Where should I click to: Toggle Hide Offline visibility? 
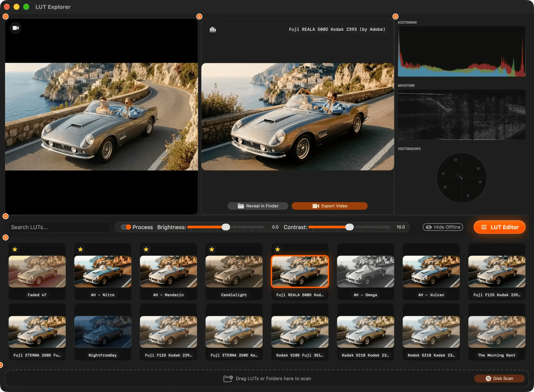(x=443, y=227)
